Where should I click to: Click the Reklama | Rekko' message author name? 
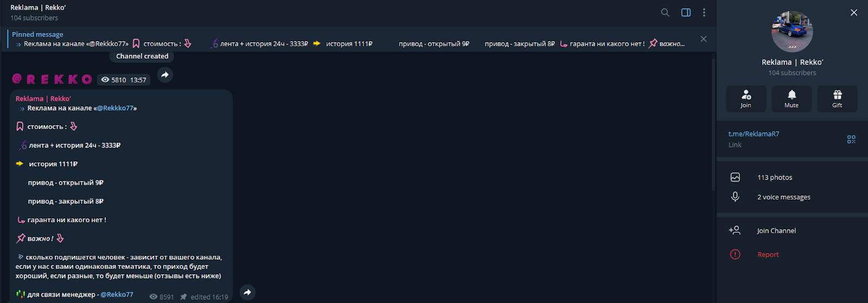pos(43,99)
